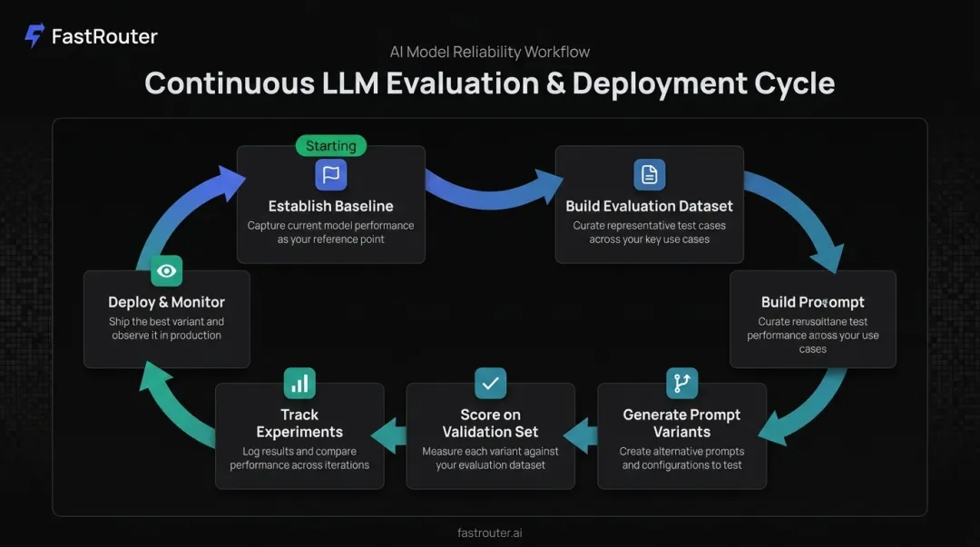Viewport: 980px width, 547px height.
Task: Select the Deploy & Monitor heading
Action: (x=166, y=303)
